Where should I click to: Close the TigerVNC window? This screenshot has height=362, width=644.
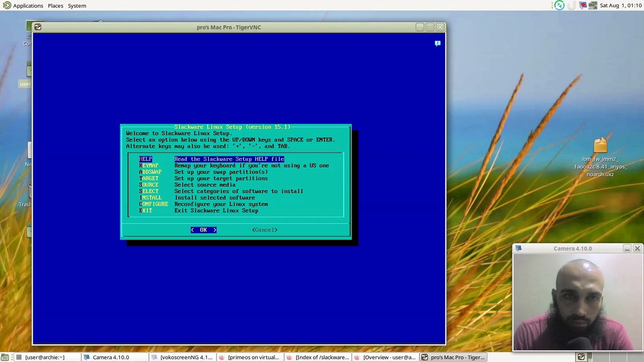pyautogui.click(x=440, y=27)
